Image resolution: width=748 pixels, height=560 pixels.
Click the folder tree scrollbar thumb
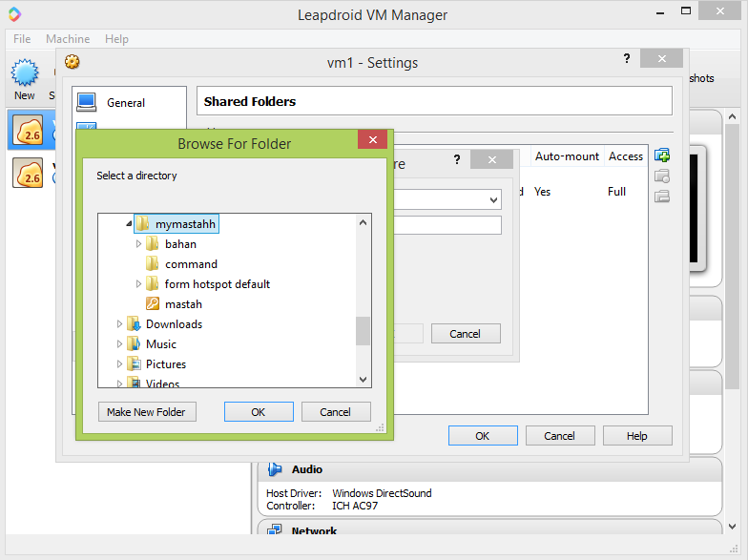coord(363,330)
